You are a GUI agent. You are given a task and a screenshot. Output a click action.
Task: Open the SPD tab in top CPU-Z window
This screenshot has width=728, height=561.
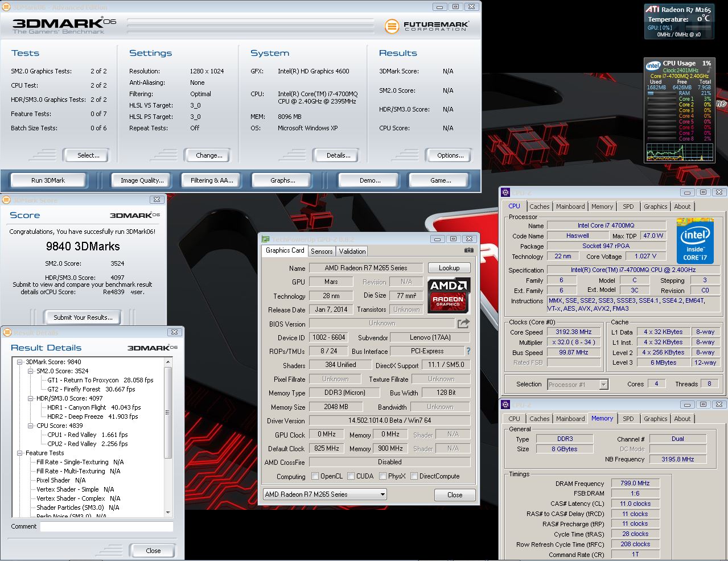[628, 207]
